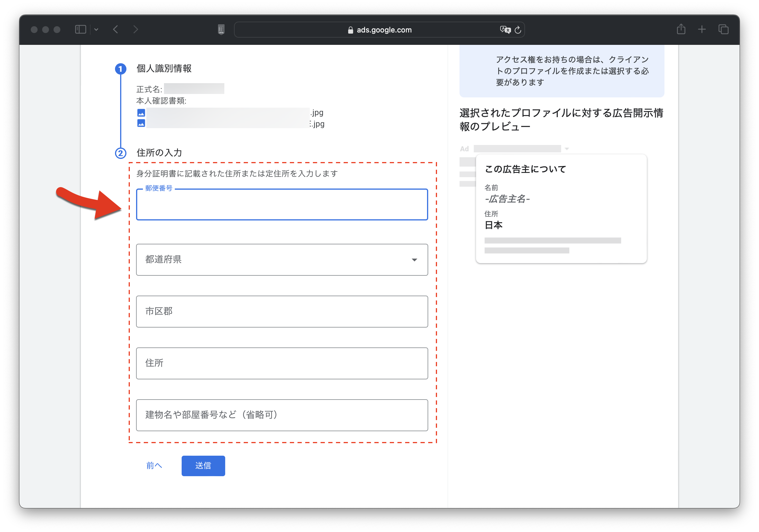This screenshot has width=759, height=532.
Task: Expand the 都道府県 prefecture dropdown
Action: [282, 259]
